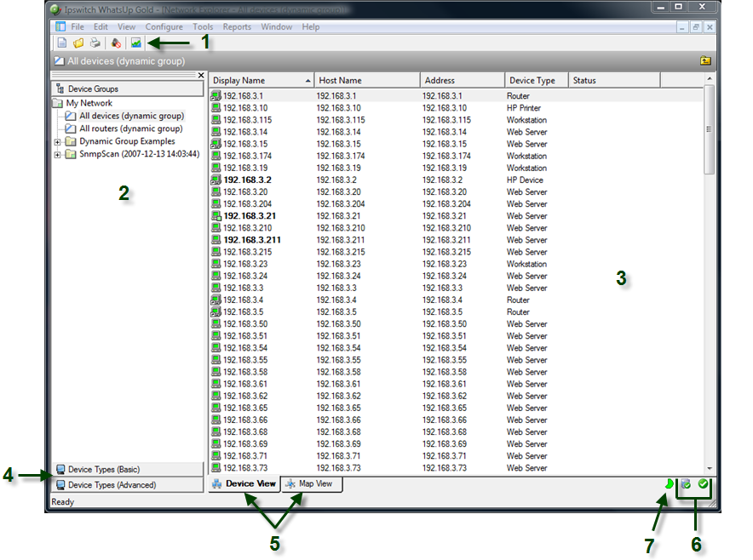Click the green polling status icon
Viewport: 753px width, 560px height.
(670, 484)
